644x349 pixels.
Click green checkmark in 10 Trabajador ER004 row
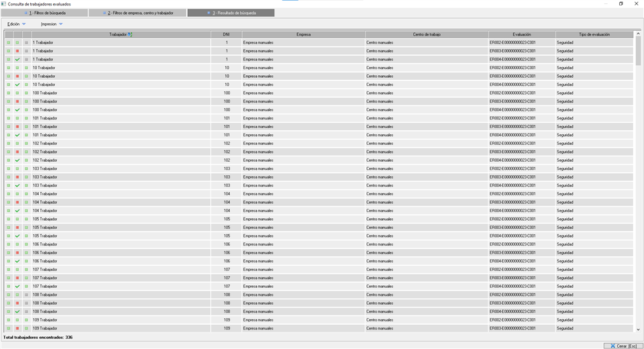coord(17,85)
